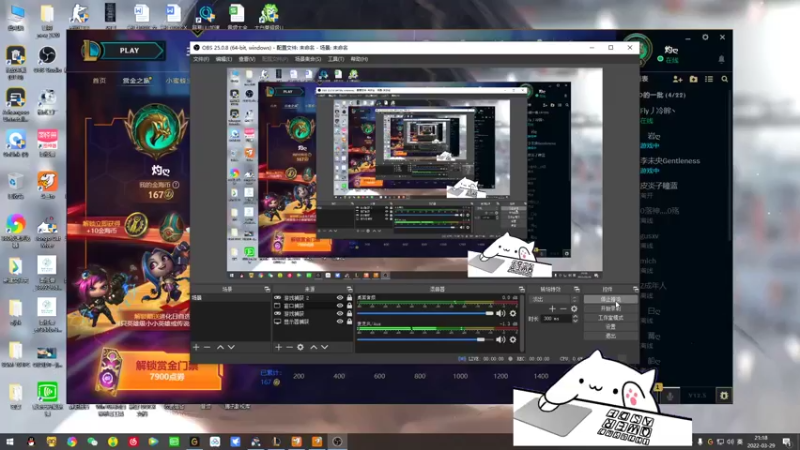The width and height of the screenshot is (800, 450).
Task: Remove selected source with minus icon in 来源 panel
Action: click(289, 347)
